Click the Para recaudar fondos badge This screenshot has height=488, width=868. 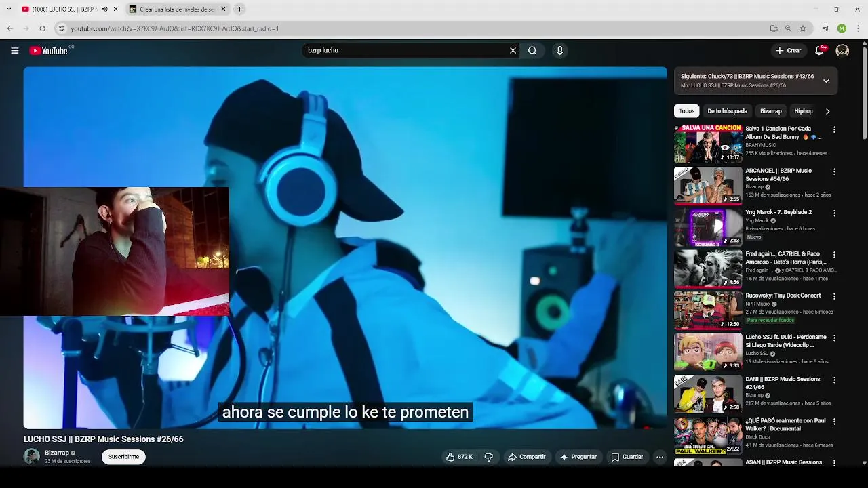(770, 320)
